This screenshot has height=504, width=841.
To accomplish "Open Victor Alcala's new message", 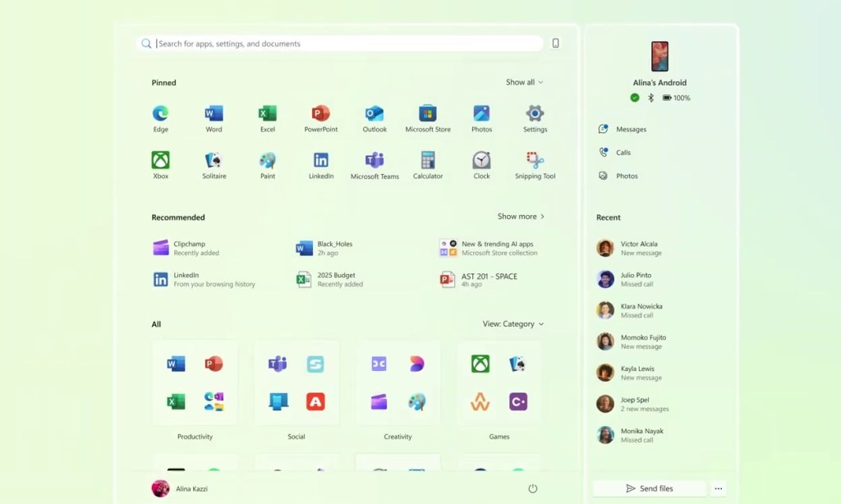I will [x=629, y=248].
